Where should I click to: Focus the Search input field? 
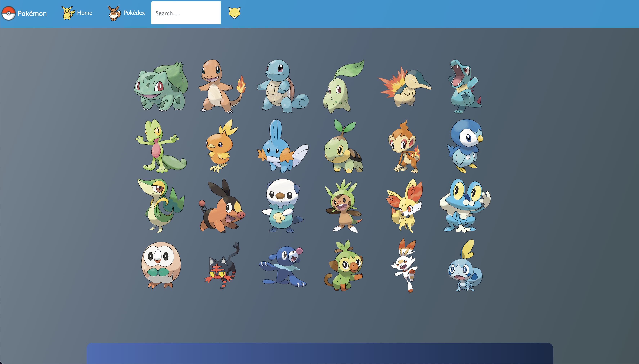tap(186, 13)
